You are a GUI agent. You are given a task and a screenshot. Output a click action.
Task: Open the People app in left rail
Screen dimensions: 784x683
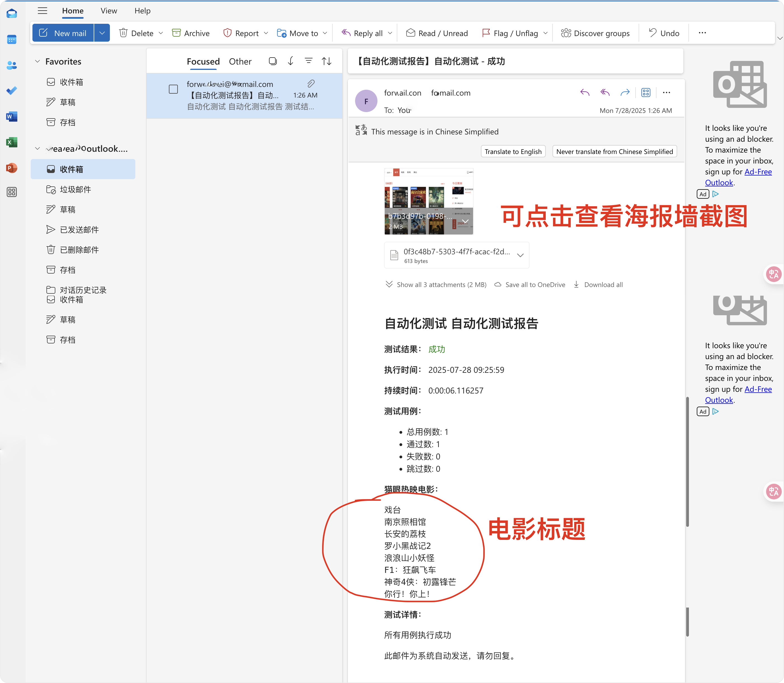coord(12,65)
